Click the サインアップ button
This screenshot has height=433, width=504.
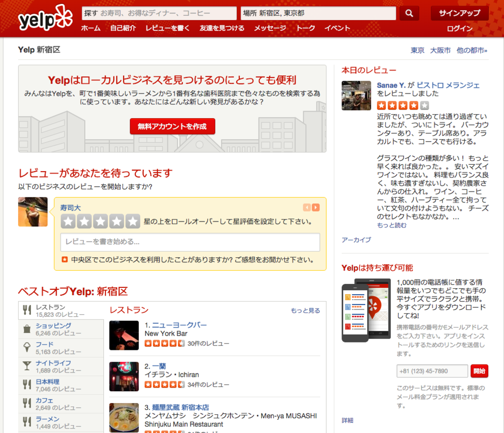pos(460,13)
